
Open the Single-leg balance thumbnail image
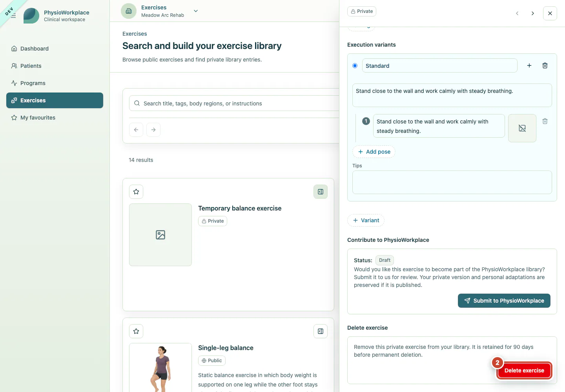tap(160, 368)
